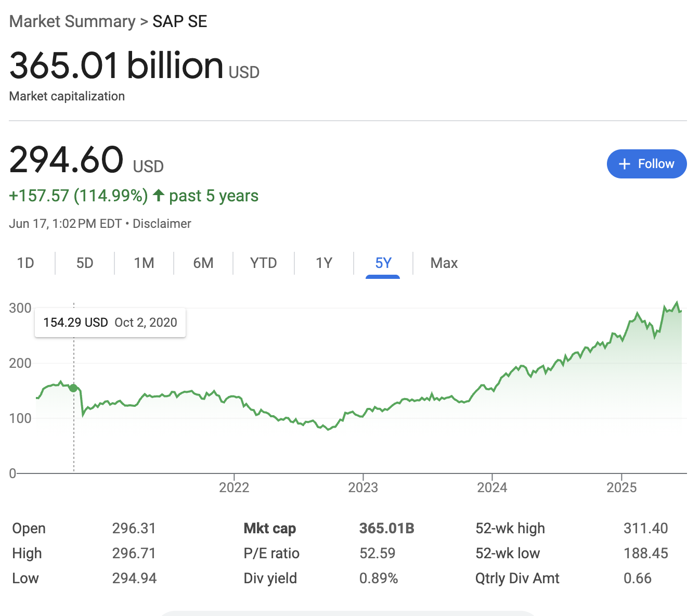The image size is (700, 616).
Task: Click the green upward arrow indicator
Action: click(159, 195)
